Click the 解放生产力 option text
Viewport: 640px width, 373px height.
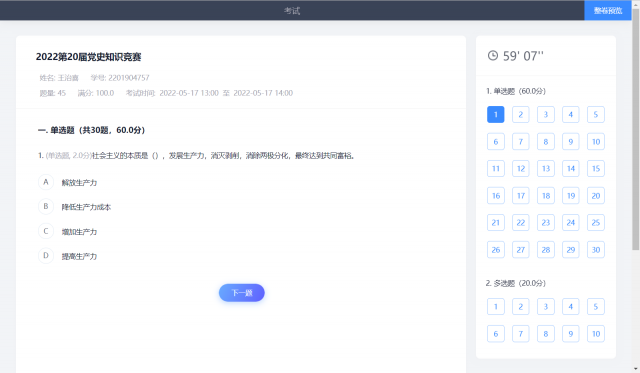79,182
